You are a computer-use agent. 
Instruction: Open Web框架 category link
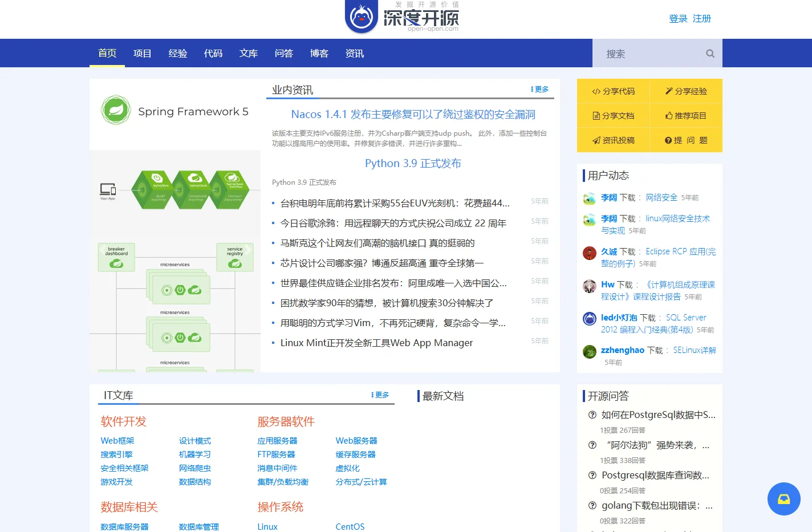[117, 441]
